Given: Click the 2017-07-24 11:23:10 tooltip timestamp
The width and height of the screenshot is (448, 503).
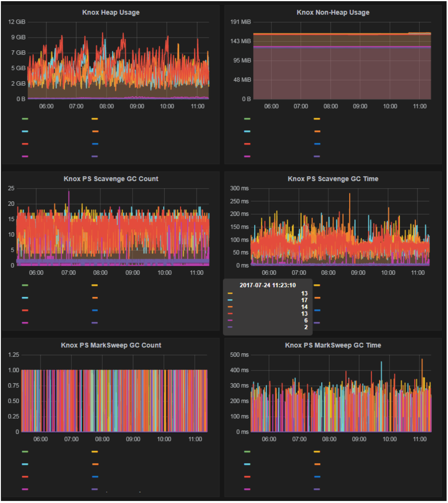Looking at the screenshot, I should (268, 285).
